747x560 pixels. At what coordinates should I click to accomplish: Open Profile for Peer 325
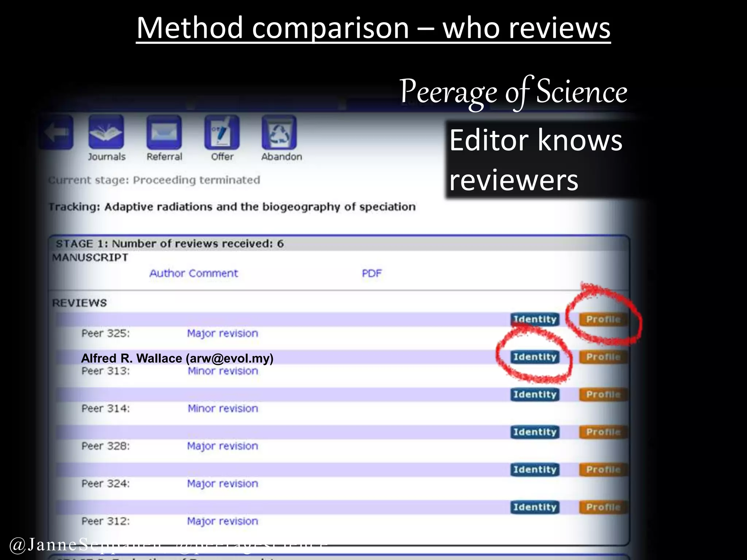(x=603, y=319)
